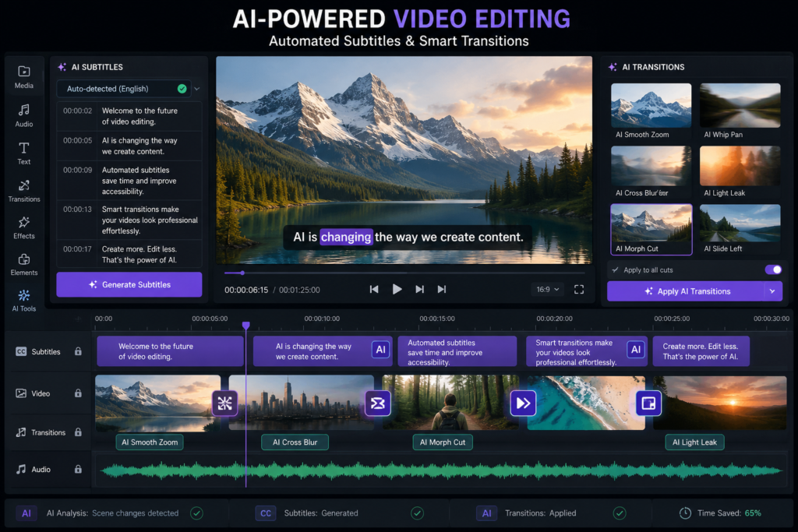Select the AI Light Leak timeline label
798x532 pixels.
(x=694, y=442)
